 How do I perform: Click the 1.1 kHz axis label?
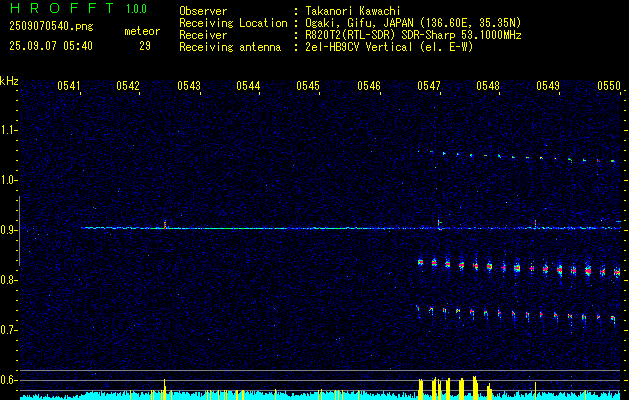(x=8, y=130)
